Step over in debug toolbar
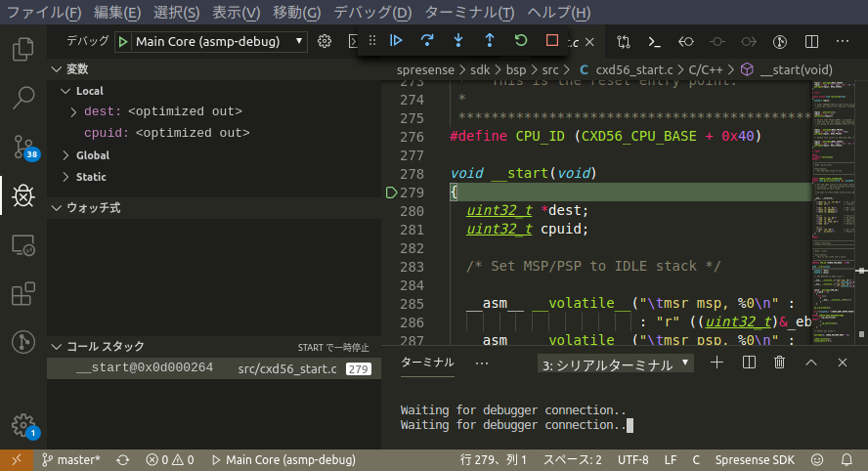Viewport: 868px width, 471px height. pyautogui.click(x=427, y=40)
